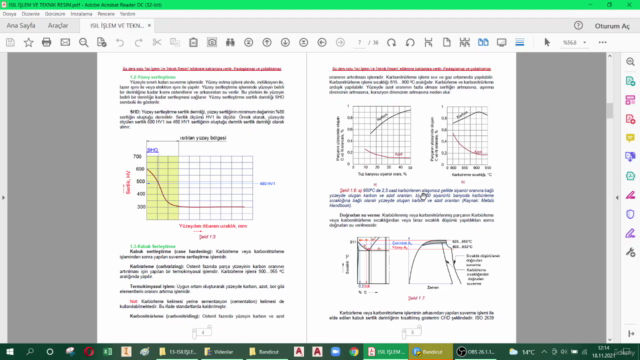
Task: Open advanced search with the binoculars icon
Action: click(x=230, y=42)
